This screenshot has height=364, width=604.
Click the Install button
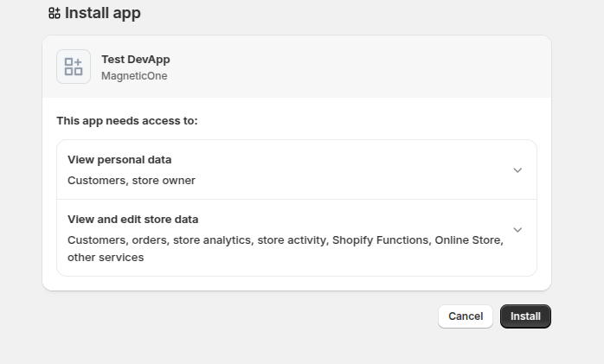(x=525, y=316)
